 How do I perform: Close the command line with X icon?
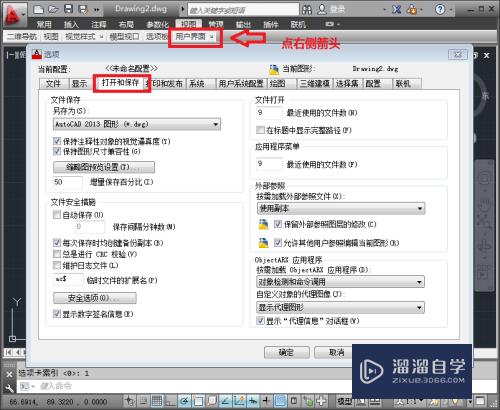point(9,374)
